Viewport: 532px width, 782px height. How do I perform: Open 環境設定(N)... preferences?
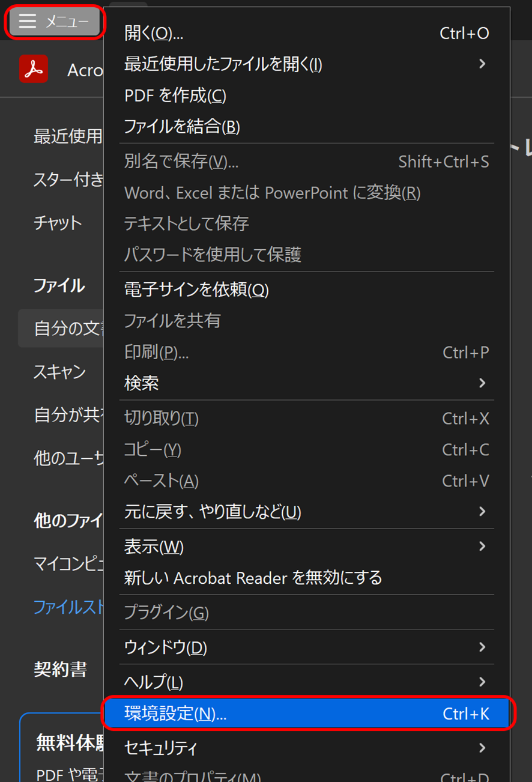[x=306, y=714]
